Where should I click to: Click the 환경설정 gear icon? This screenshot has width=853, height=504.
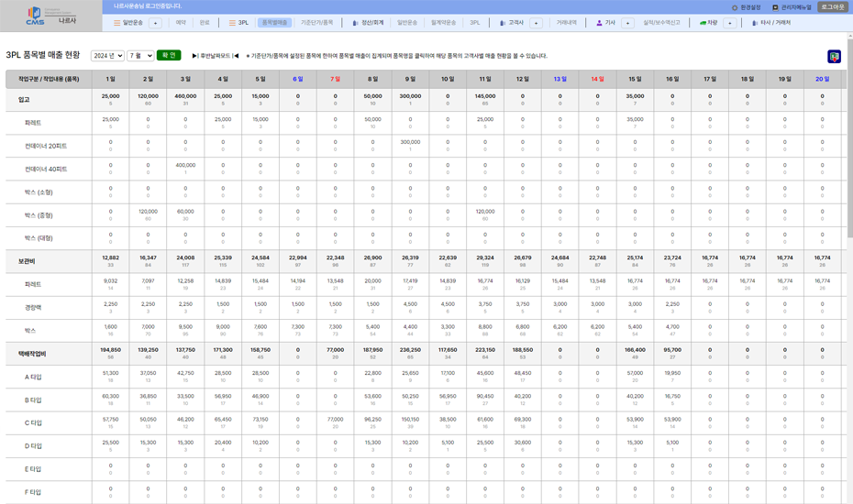click(735, 7)
